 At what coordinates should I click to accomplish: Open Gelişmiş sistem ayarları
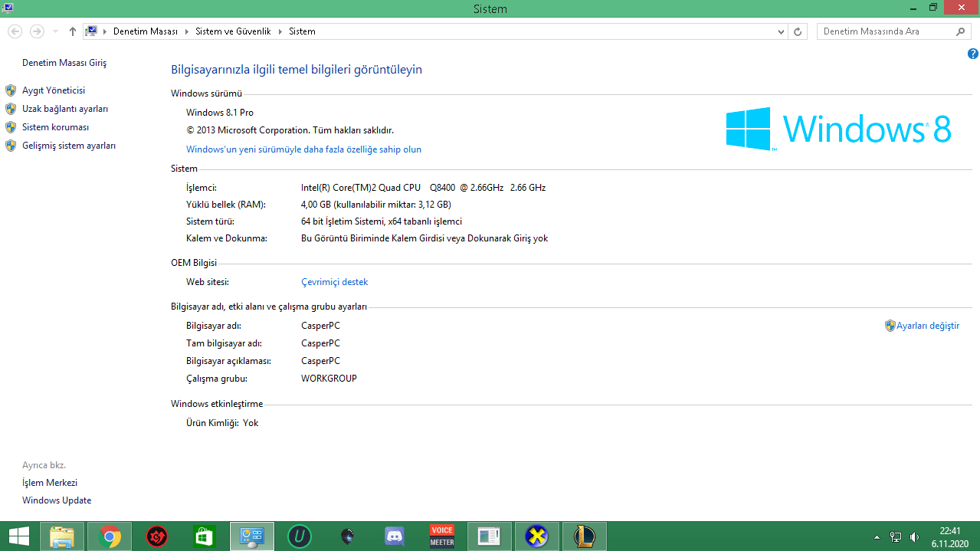pos(69,146)
